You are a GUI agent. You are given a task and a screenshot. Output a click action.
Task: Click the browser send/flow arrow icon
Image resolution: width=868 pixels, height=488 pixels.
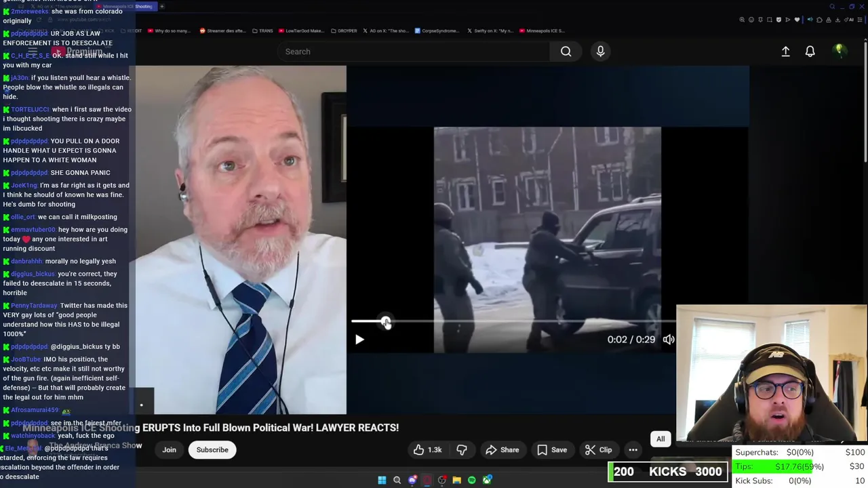[788, 20]
